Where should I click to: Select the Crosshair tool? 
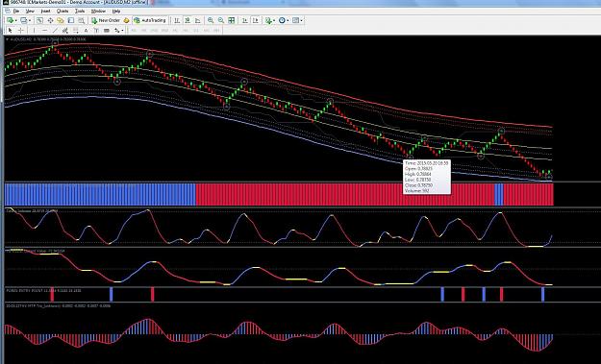pyautogui.click(x=21, y=30)
